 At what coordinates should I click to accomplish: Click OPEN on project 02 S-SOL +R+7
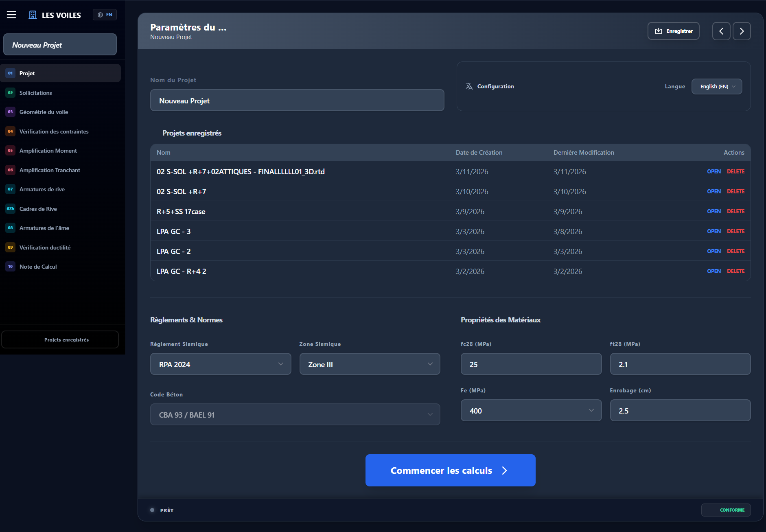[x=713, y=191]
